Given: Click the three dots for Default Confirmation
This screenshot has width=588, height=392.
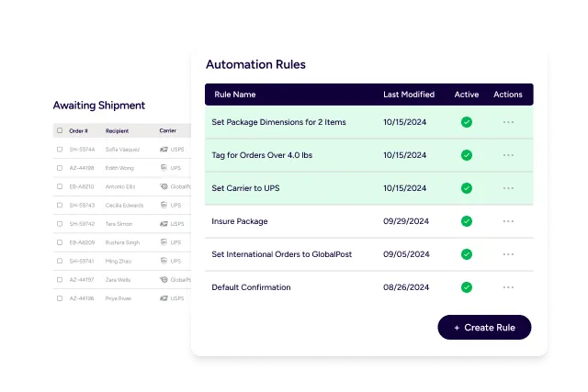Looking at the screenshot, I should pyautogui.click(x=508, y=287).
